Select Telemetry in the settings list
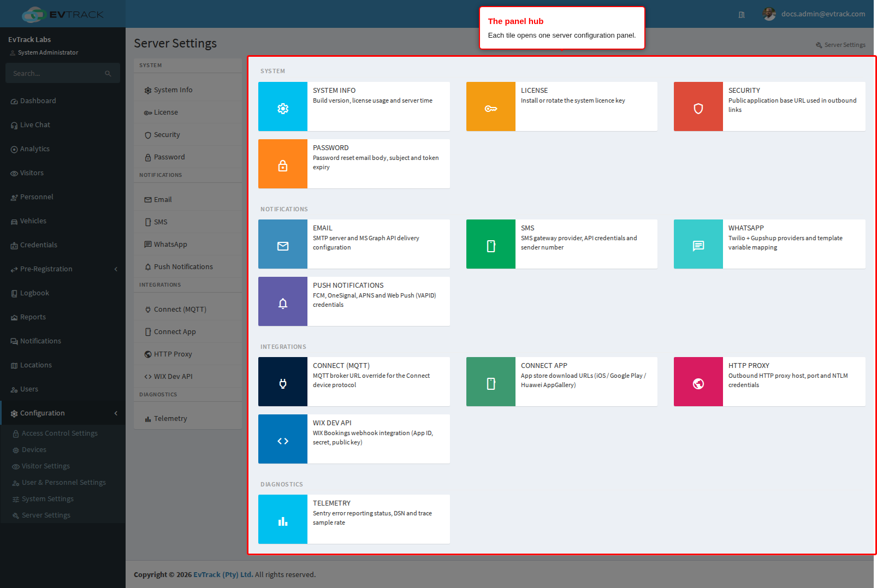877x588 pixels. click(188, 419)
